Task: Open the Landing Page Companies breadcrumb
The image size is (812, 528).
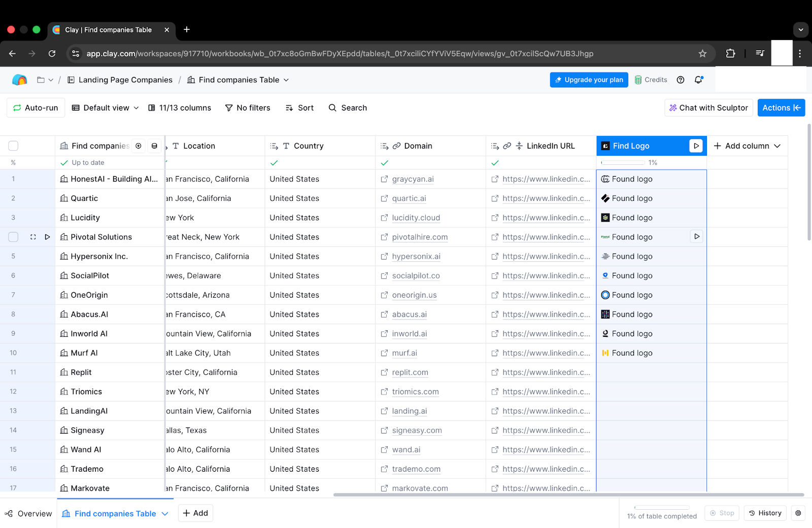Action: tap(120, 80)
